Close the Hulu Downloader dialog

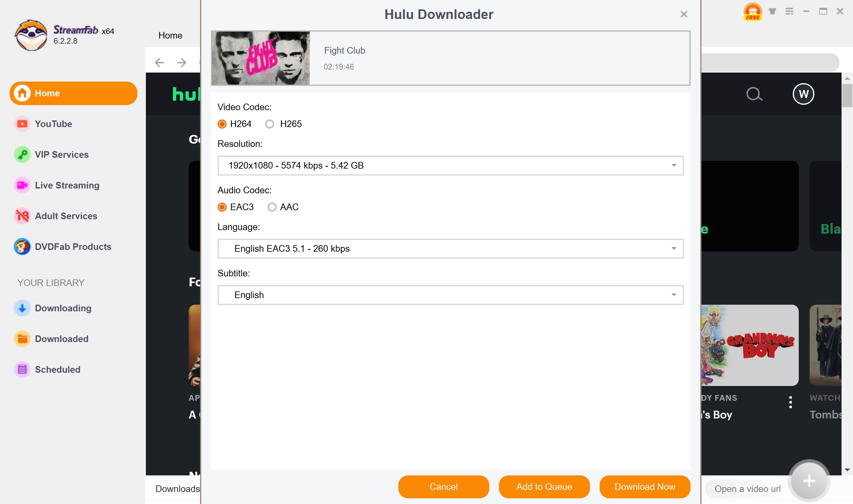(x=684, y=14)
